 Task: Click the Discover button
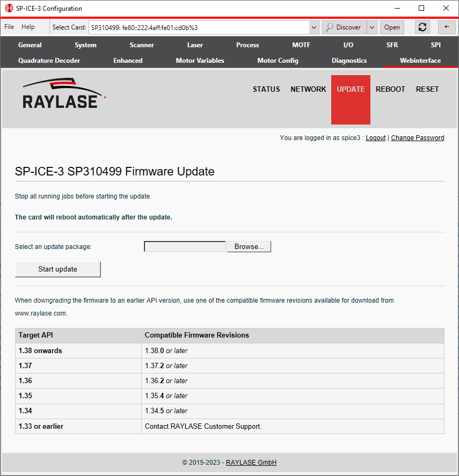click(x=344, y=27)
